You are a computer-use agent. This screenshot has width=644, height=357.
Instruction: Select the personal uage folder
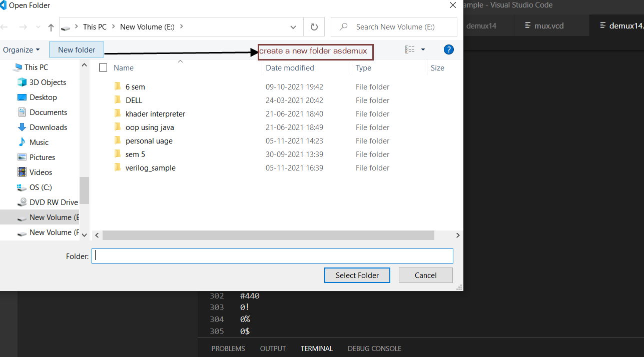pos(149,140)
